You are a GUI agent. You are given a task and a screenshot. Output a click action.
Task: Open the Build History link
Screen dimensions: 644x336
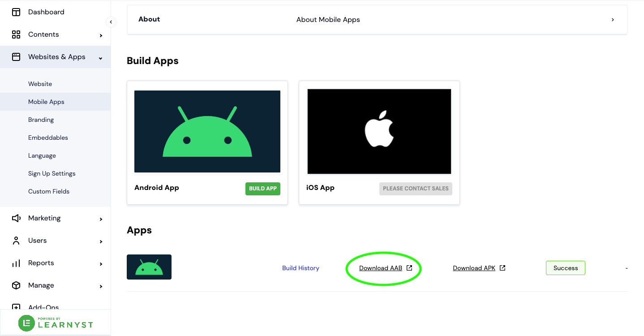tap(301, 268)
